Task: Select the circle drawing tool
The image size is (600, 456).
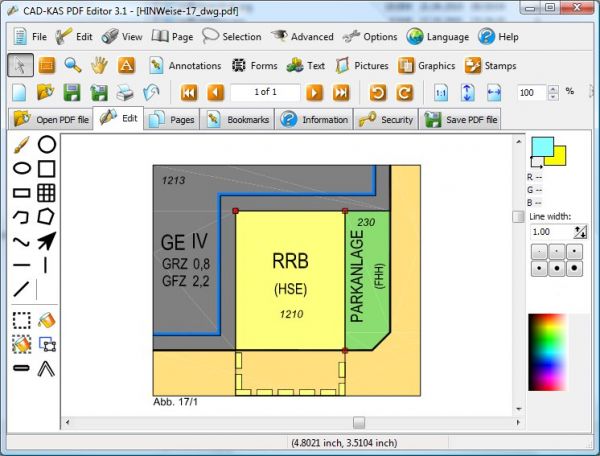Action: [46, 145]
